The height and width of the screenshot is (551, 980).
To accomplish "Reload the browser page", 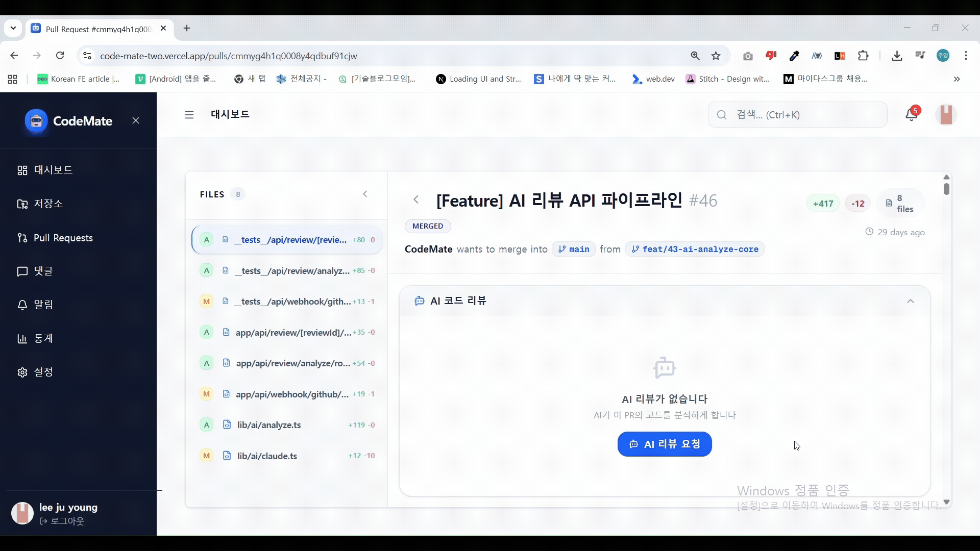I will click(x=60, y=56).
